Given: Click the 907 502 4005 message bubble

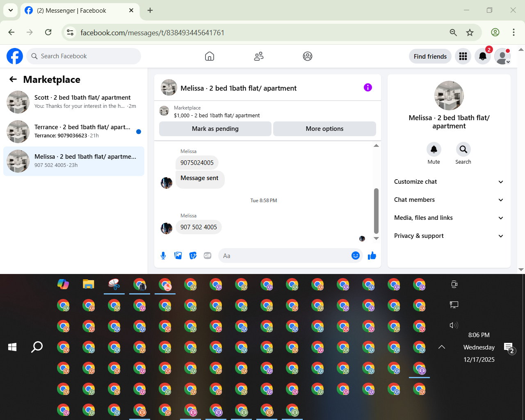Looking at the screenshot, I should coord(199,227).
